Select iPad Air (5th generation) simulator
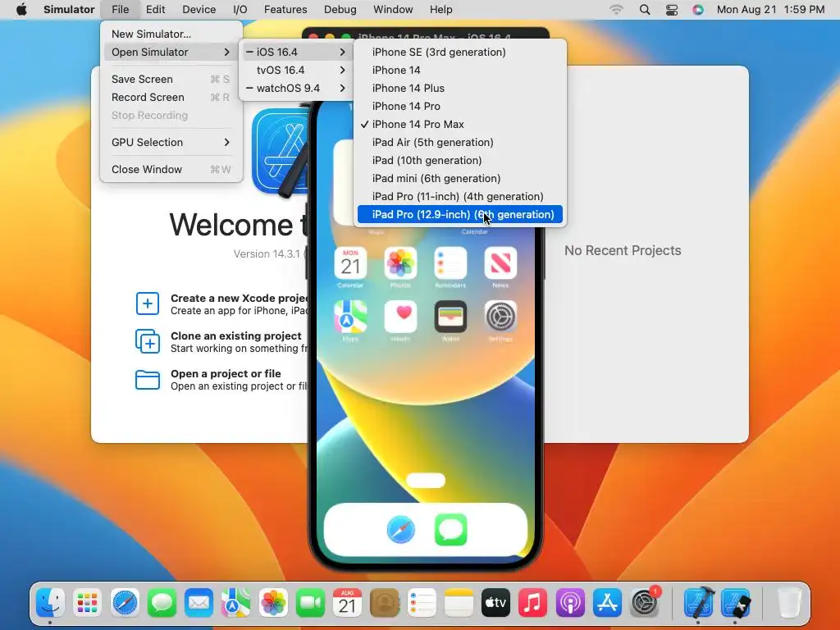This screenshot has height=630, width=840. pos(459,143)
